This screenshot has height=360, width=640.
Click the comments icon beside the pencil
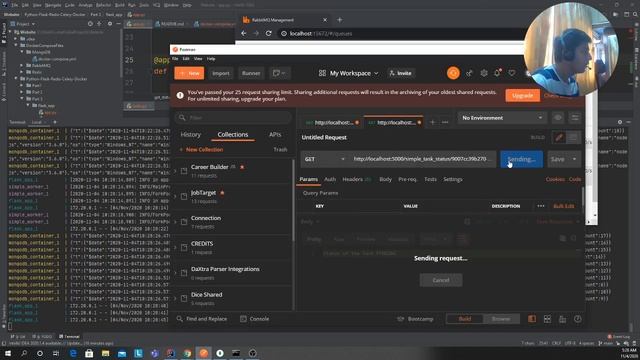point(573,138)
